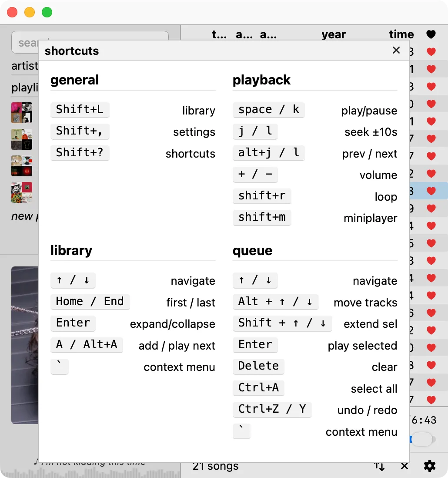Click the 'Delete' key badge
Screen dimensions: 448x478
pyautogui.click(x=258, y=366)
